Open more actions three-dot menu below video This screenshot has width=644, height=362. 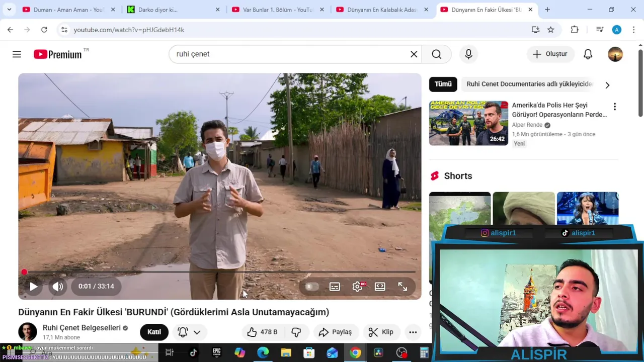coord(413,332)
